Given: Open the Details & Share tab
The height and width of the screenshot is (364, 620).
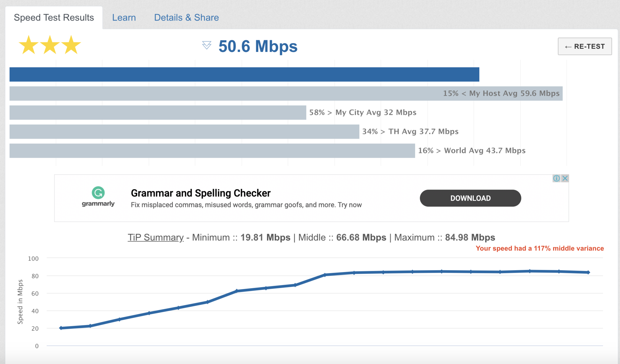Looking at the screenshot, I should click(x=186, y=18).
